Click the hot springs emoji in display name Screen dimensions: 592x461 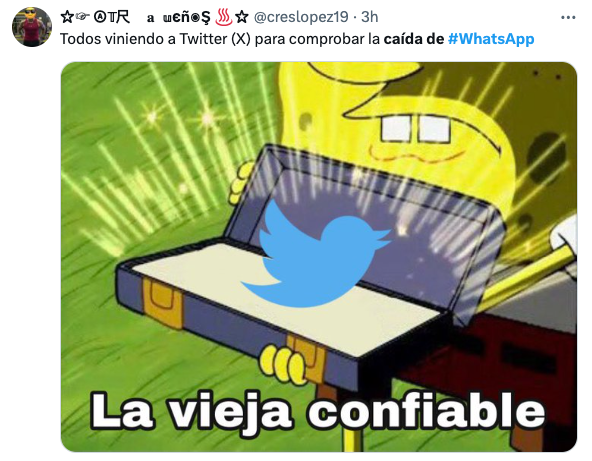tap(223, 17)
